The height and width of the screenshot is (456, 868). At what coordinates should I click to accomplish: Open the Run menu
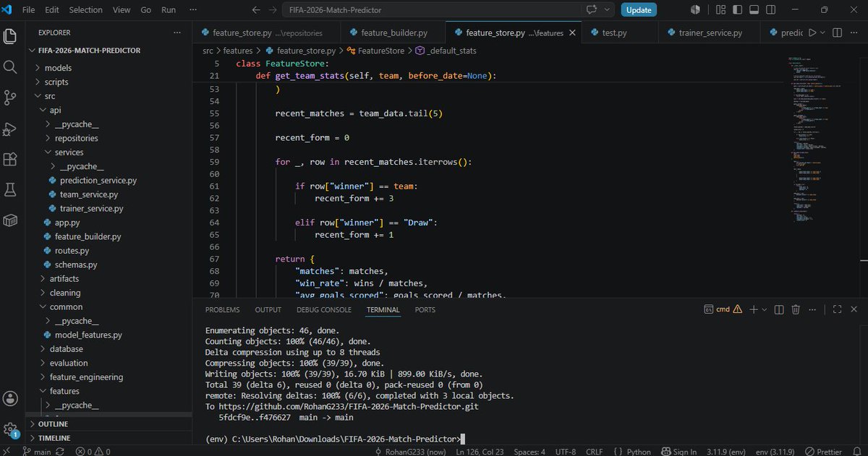(x=169, y=10)
